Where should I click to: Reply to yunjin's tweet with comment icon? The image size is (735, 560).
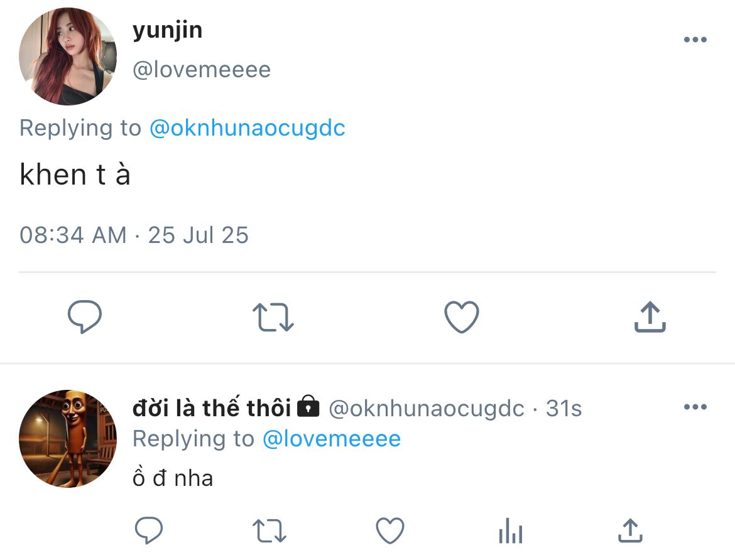(85, 317)
